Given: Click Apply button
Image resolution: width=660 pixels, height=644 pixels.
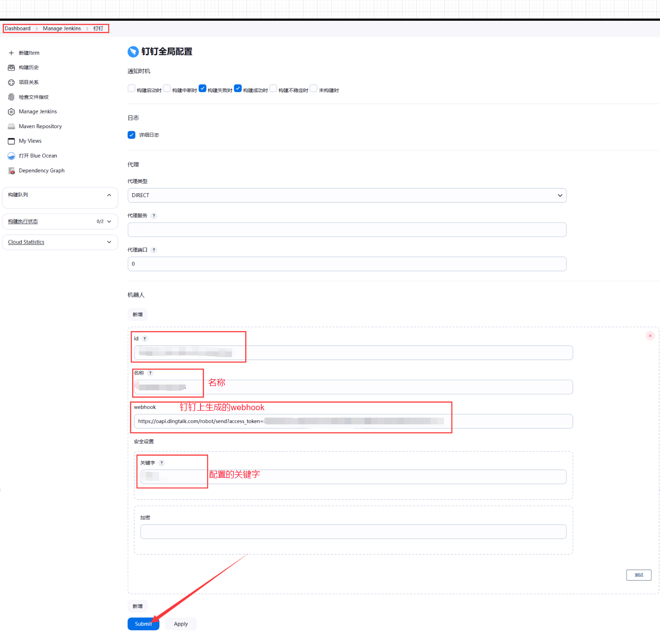Looking at the screenshot, I should pos(181,624).
